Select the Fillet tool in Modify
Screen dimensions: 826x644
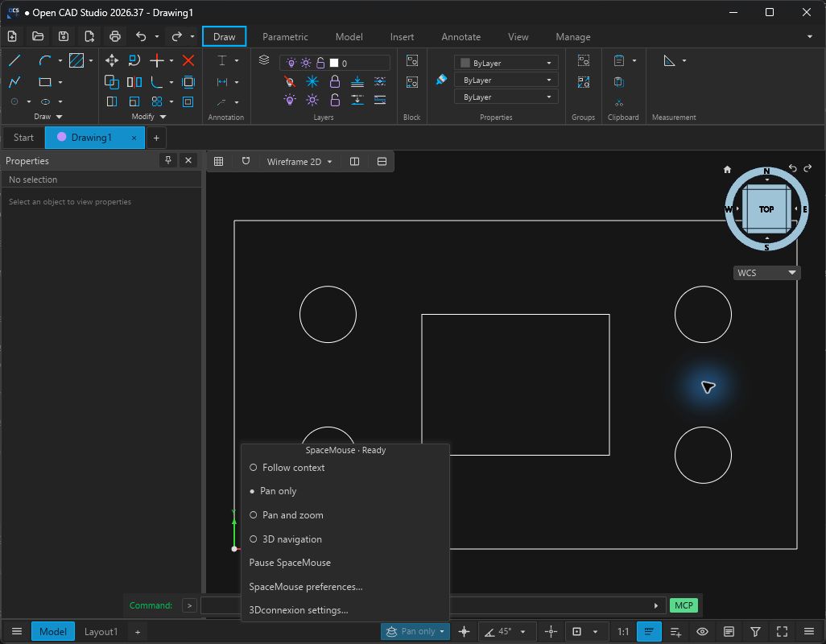click(156, 82)
